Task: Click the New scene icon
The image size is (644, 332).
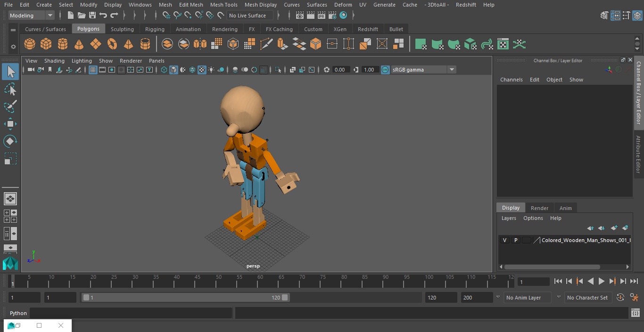Action: [71, 16]
